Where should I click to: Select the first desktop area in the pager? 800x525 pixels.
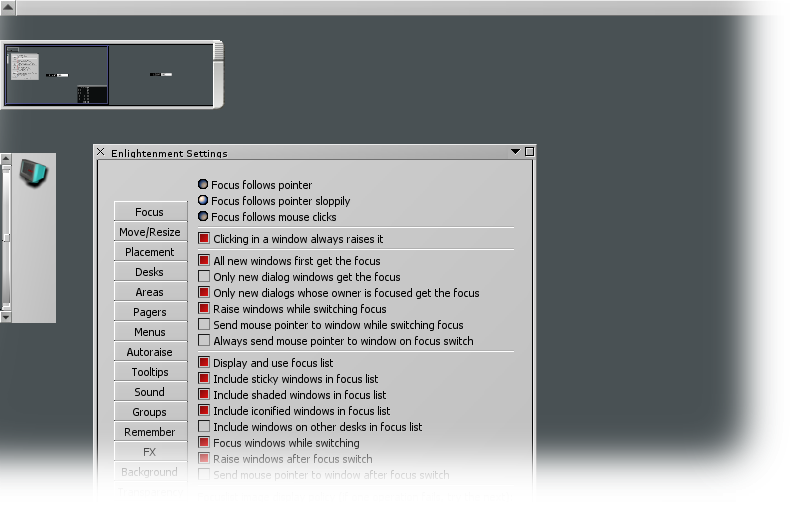(57, 75)
